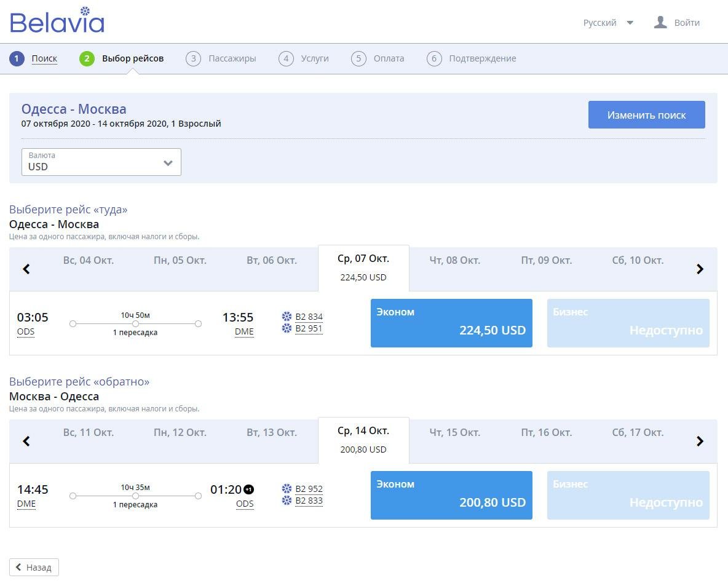This screenshot has height=586, width=728.
Task: Show later outbound dates with right arrow
Action: click(x=700, y=269)
